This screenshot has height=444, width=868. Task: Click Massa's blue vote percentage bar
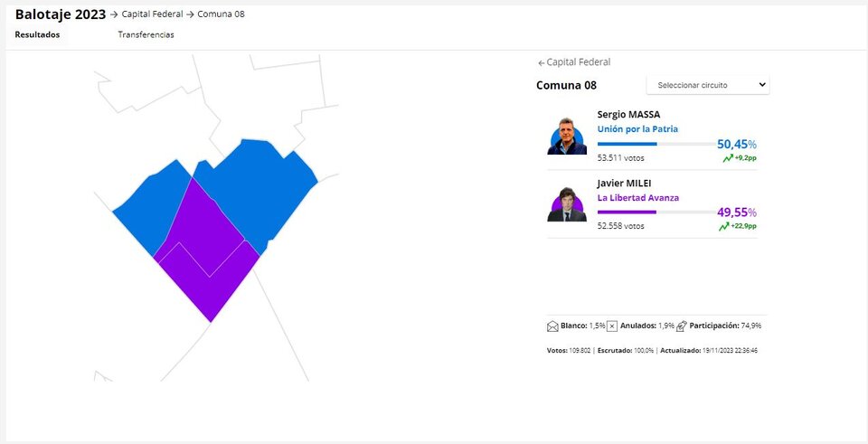(x=627, y=144)
